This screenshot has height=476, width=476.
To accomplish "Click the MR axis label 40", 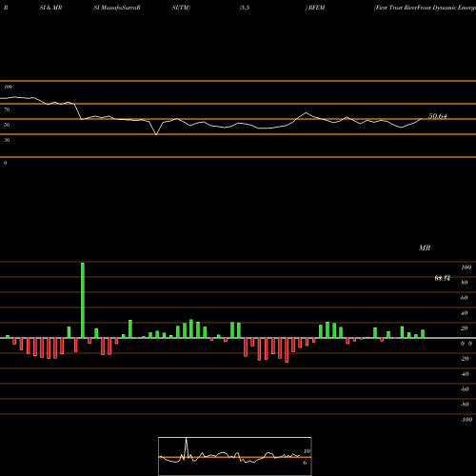I will pos(465,313).
